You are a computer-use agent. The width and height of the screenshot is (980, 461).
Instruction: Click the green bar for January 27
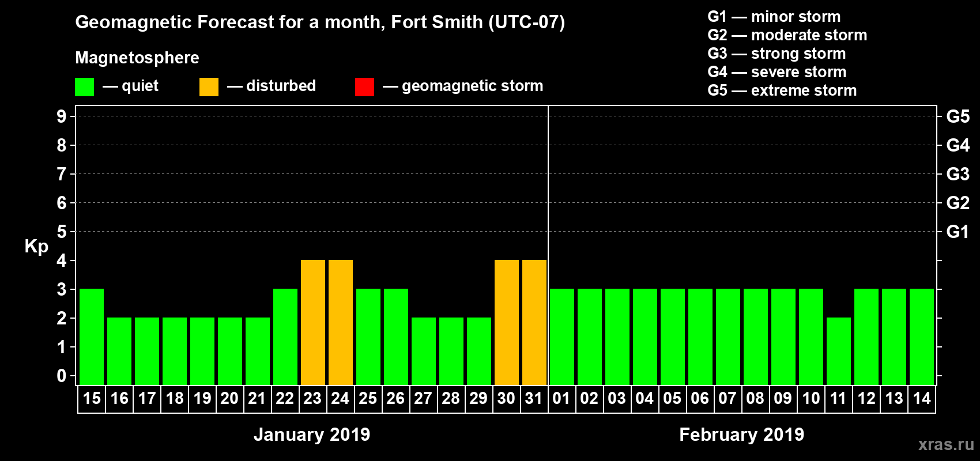pos(424,351)
